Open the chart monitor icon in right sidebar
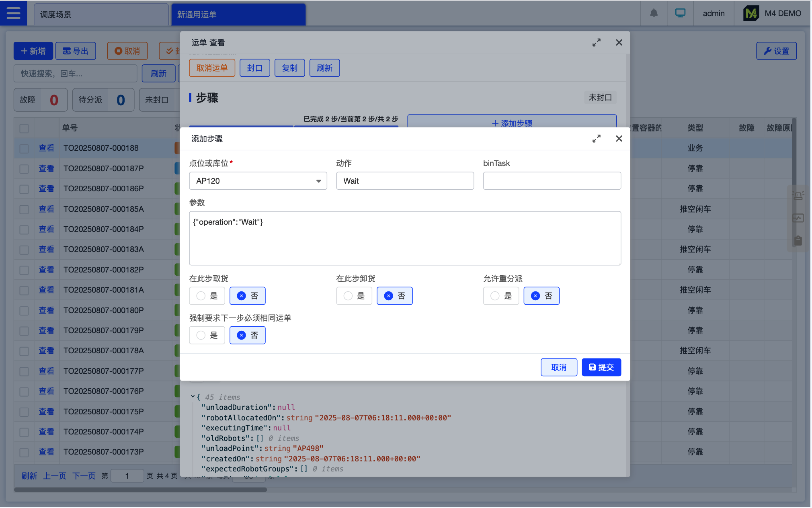Screen dimensions: 812x508 click(798, 218)
